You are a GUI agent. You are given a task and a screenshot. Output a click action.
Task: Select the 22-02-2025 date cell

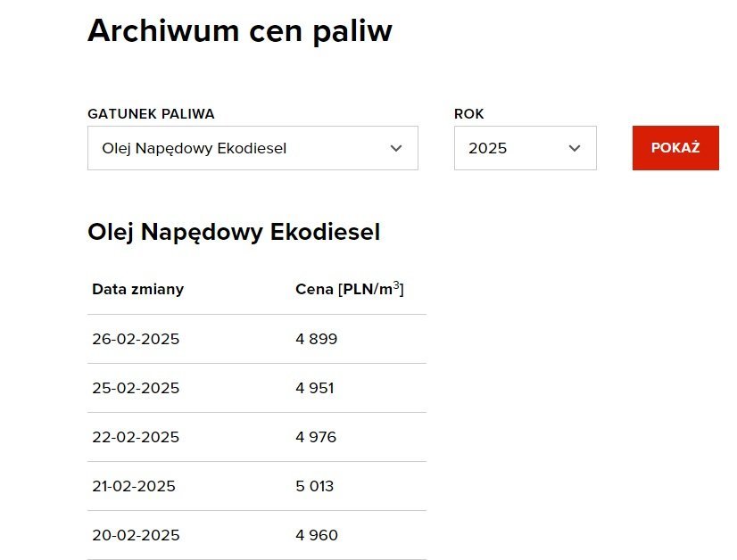click(x=136, y=437)
